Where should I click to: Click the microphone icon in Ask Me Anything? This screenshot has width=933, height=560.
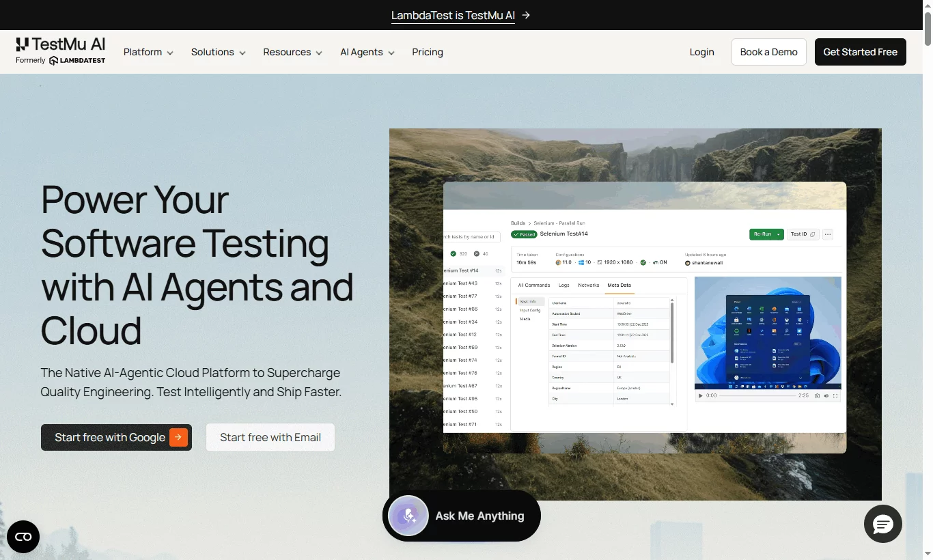pyautogui.click(x=408, y=516)
